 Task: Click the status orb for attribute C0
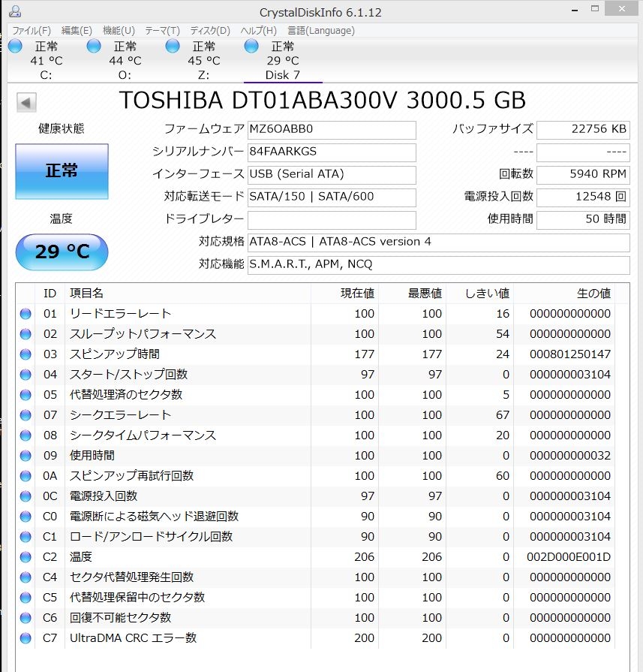pyautogui.click(x=26, y=517)
